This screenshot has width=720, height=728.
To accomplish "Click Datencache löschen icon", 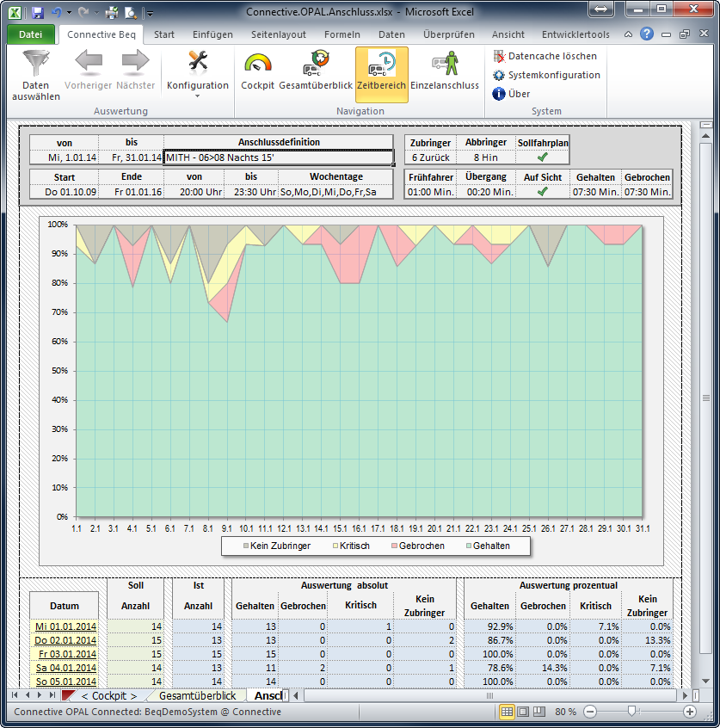I will click(500, 56).
